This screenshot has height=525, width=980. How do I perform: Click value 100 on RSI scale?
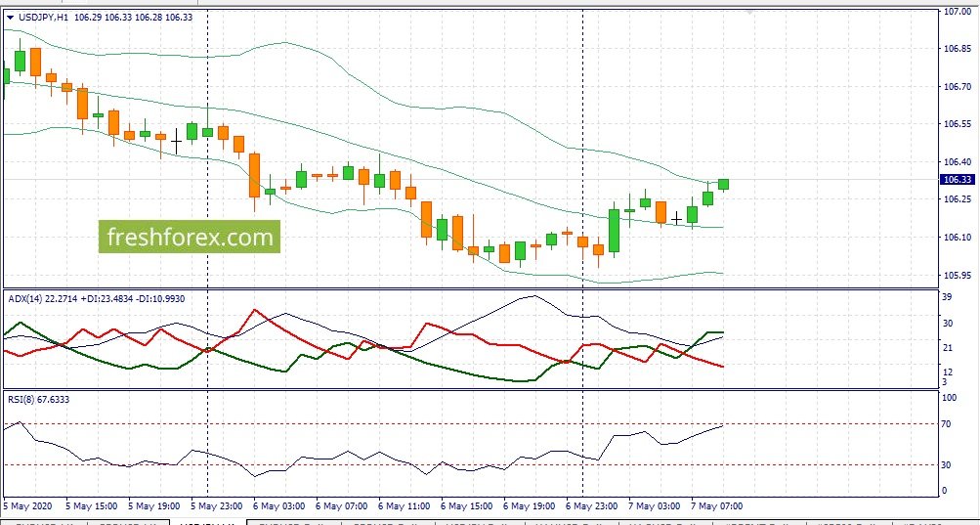949,397
